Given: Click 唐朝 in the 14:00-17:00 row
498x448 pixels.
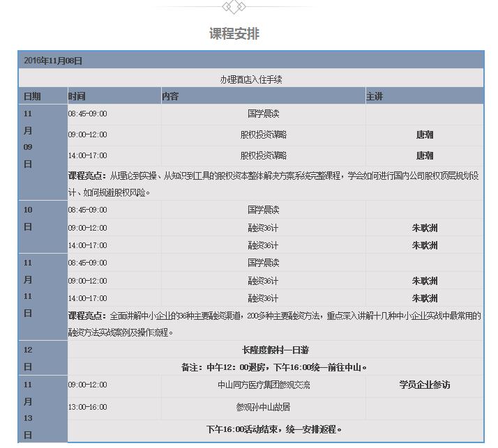Looking at the screenshot, I should (425, 156).
